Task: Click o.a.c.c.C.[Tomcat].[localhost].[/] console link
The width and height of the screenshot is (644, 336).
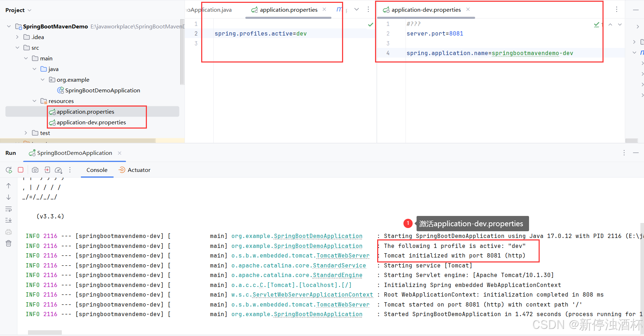Action: 292,285
